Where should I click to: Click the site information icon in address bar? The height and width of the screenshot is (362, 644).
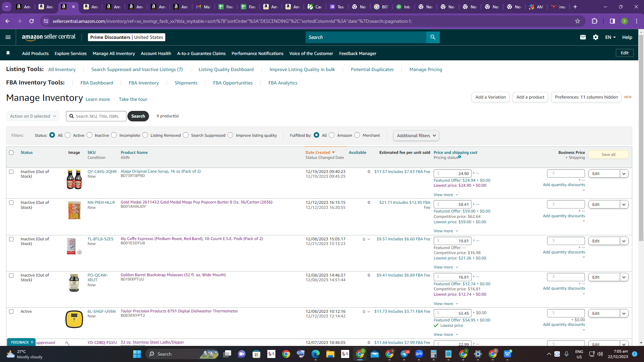[x=46, y=21]
